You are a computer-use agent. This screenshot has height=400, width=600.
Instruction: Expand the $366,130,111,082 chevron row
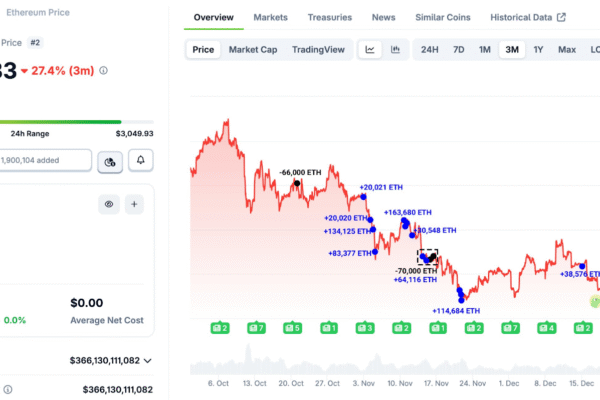pyautogui.click(x=148, y=360)
